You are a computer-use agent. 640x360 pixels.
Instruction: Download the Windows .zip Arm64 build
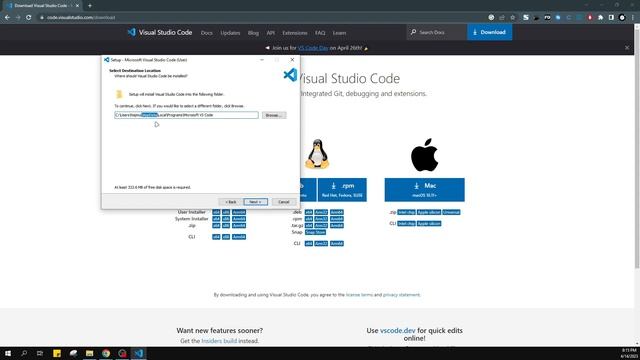[x=239, y=225]
